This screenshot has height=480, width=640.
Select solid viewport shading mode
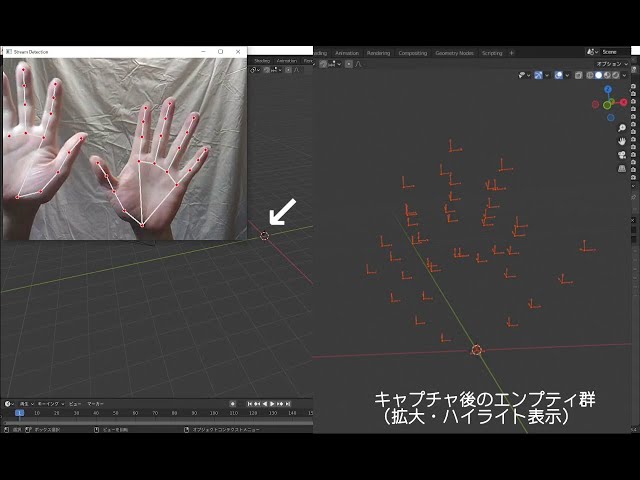(598, 75)
